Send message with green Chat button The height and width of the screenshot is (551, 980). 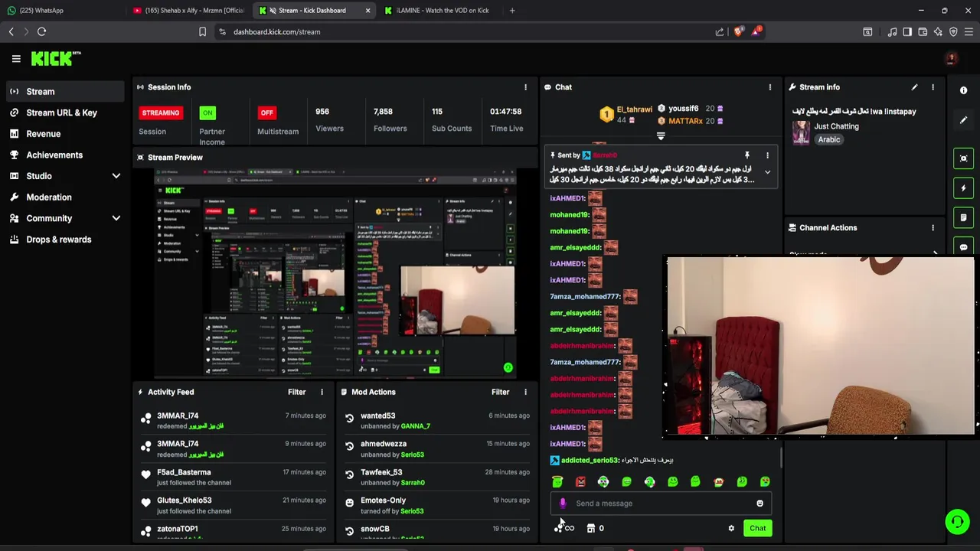pyautogui.click(x=757, y=528)
